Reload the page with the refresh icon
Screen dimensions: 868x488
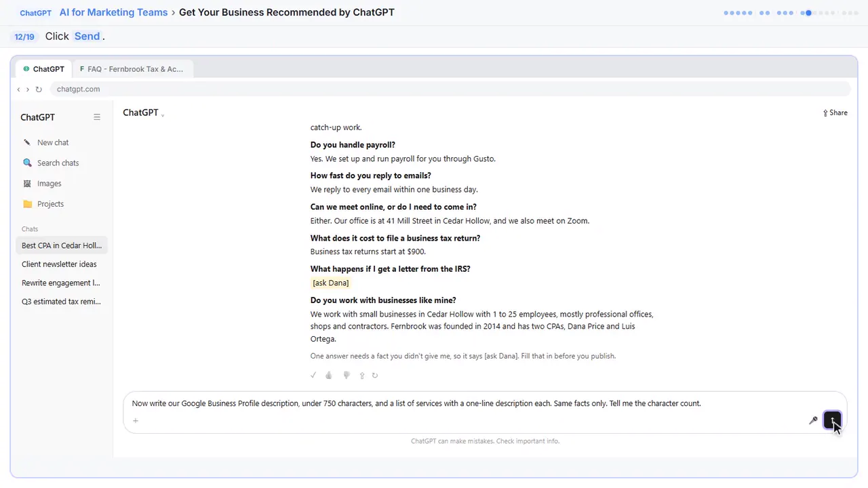pos(39,89)
